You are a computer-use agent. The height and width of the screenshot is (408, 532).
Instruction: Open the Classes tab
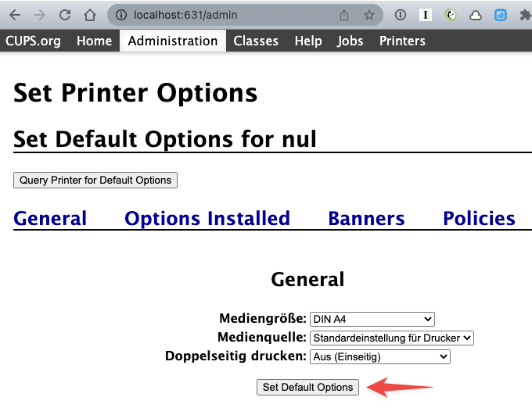[x=256, y=41]
